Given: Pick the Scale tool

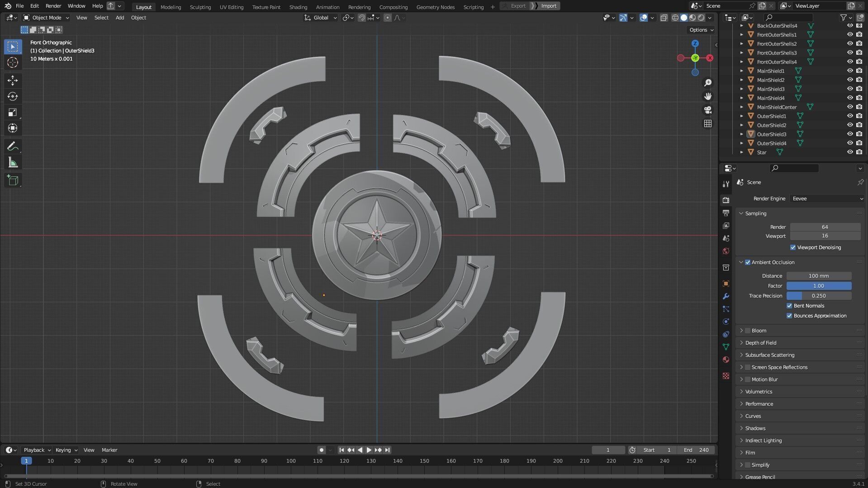Looking at the screenshot, I should tap(13, 112).
